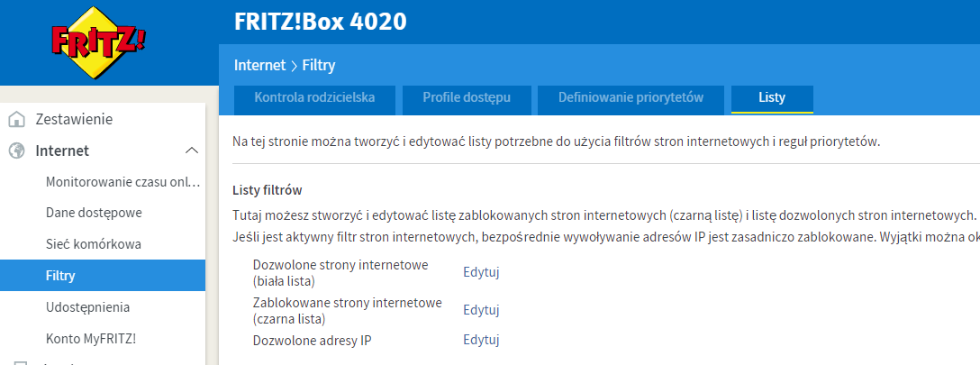Select Sieć komórkowa in the sidebar
Screen dimensions: 980x365
(x=94, y=244)
